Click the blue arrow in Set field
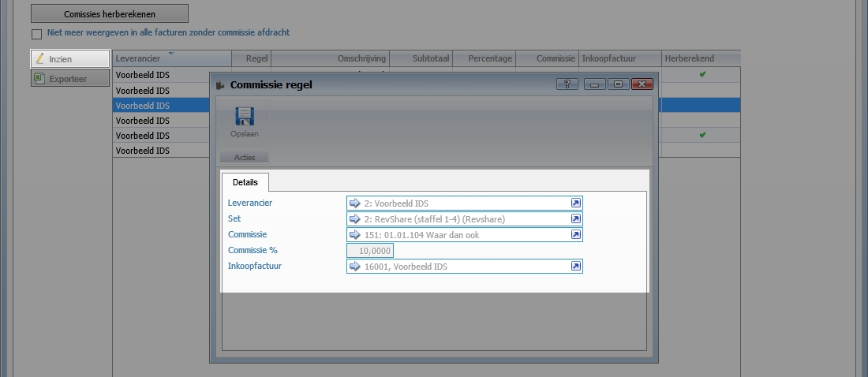The height and width of the screenshot is (377, 868). coord(354,219)
